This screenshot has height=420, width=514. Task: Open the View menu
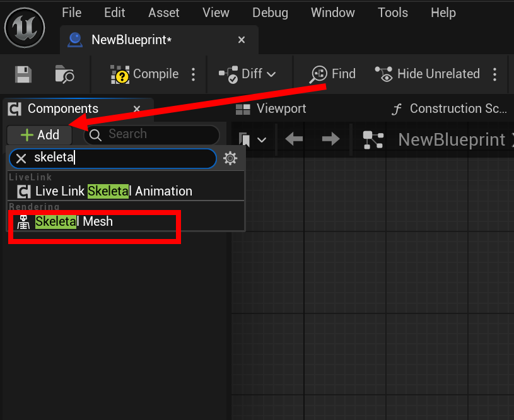coord(216,13)
